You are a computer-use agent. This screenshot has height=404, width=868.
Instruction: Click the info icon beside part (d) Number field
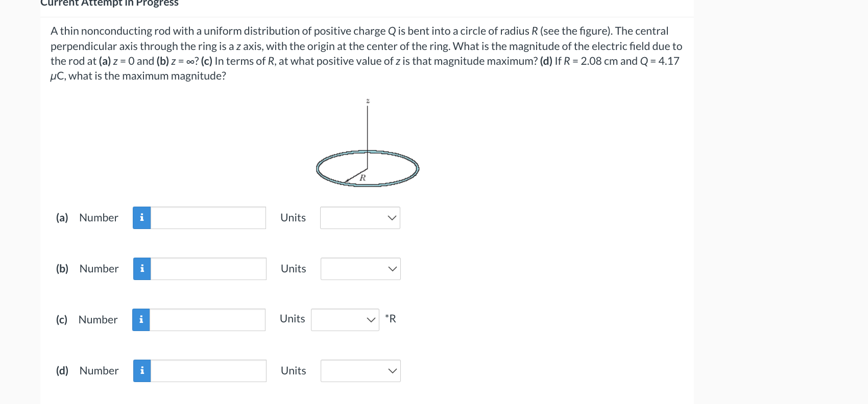tap(141, 370)
